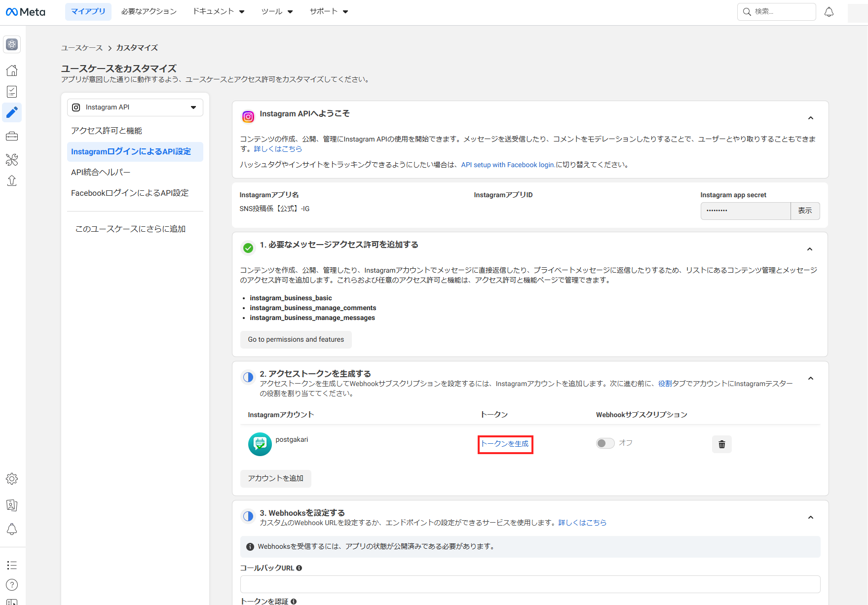The width and height of the screenshot is (868, 605).
Task: Open the サポート dropdown menu
Action: tap(329, 11)
